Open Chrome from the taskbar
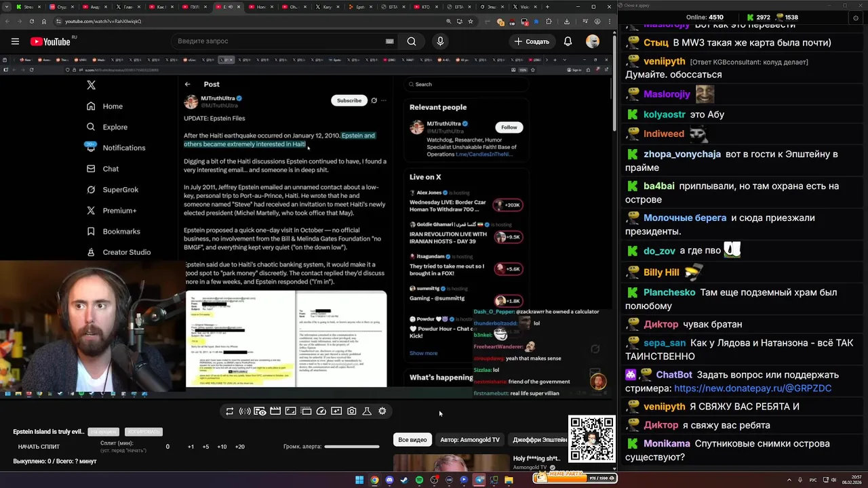This screenshot has height=488, width=868. tap(374, 480)
